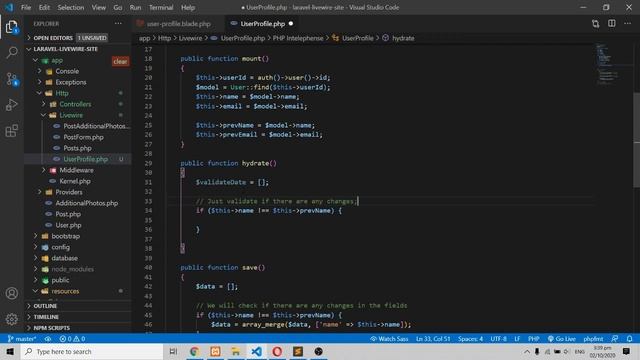Click Go Live in status bar

click(x=561, y=339)
